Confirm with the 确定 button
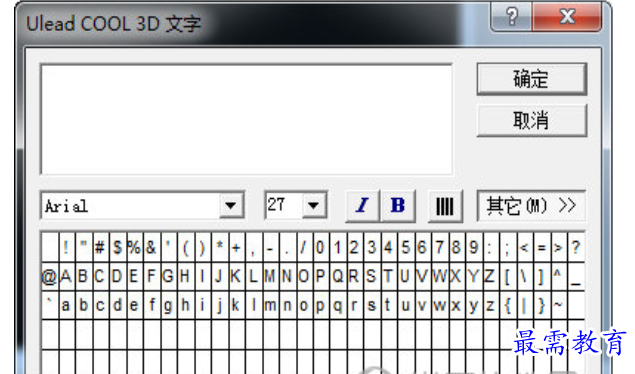The width and height of the screenshot is (635, 374). 532,79
